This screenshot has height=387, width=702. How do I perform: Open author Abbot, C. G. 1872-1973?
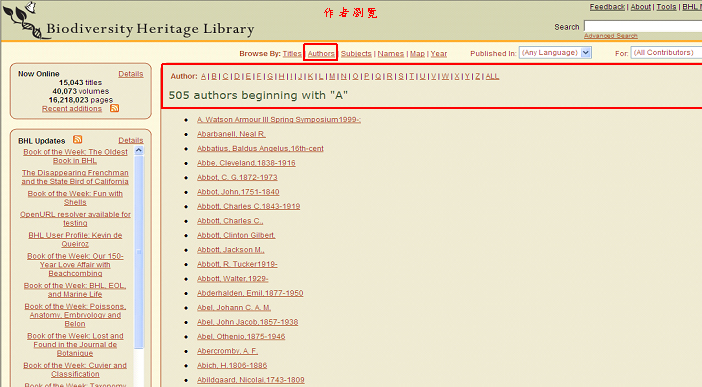tap(237, 177)
